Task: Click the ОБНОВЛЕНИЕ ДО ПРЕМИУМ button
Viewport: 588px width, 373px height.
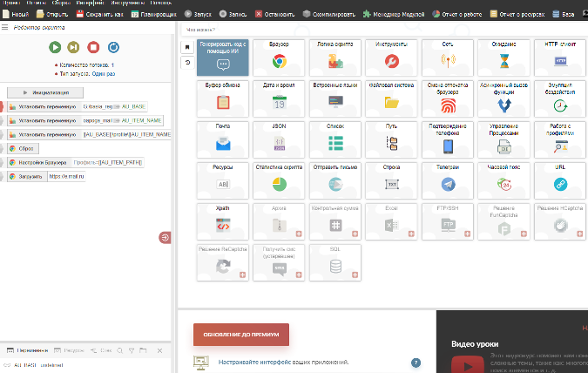Action: coord(240,335)
